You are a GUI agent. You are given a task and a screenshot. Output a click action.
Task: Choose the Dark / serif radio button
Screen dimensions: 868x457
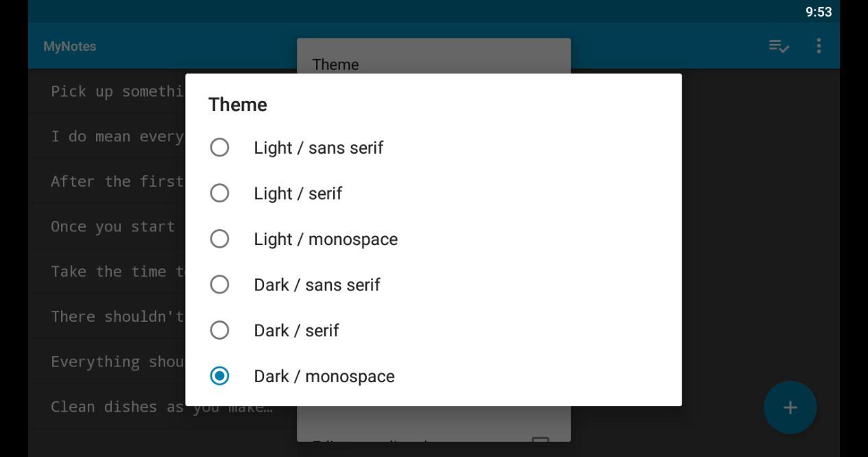[x=219, y=331]
